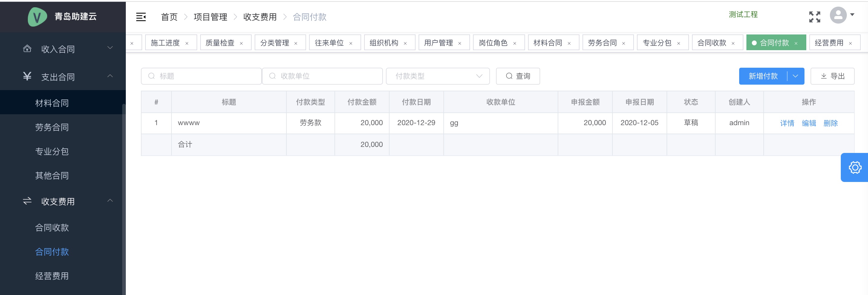Viewport: 868px width, 295px height.
Task: Expand the 新增付款 dropdown arrow
Action: [795, 76]
